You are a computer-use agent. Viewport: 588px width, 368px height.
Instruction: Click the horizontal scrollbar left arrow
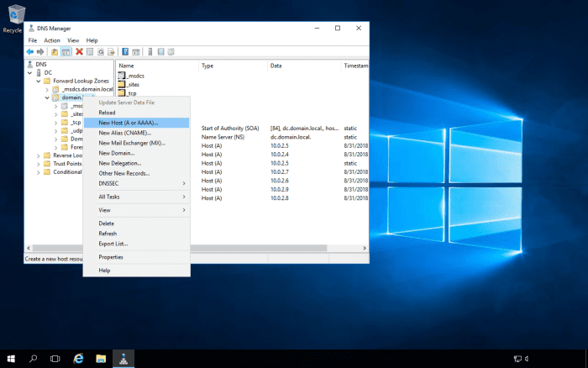(29, 248)
